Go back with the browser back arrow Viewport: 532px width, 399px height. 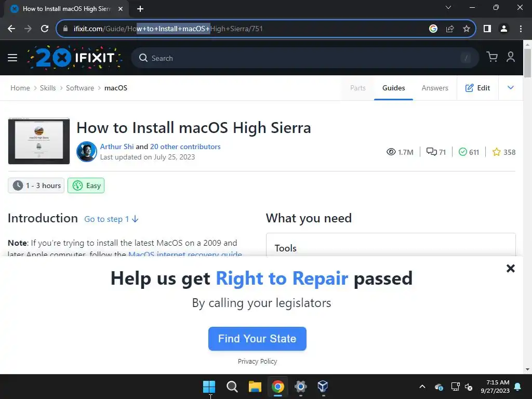point(11,29)
